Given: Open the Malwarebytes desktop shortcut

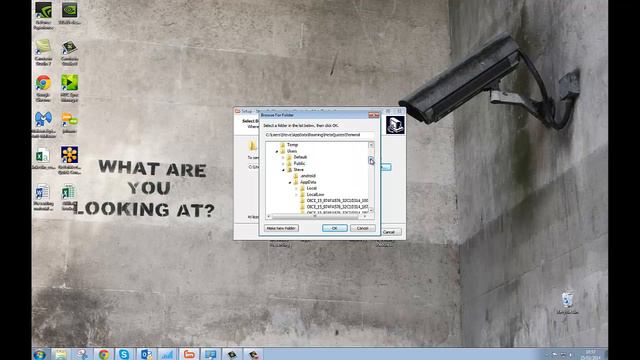Looking at the screenshot, I should pyautogui.click(x=43, y=124).
